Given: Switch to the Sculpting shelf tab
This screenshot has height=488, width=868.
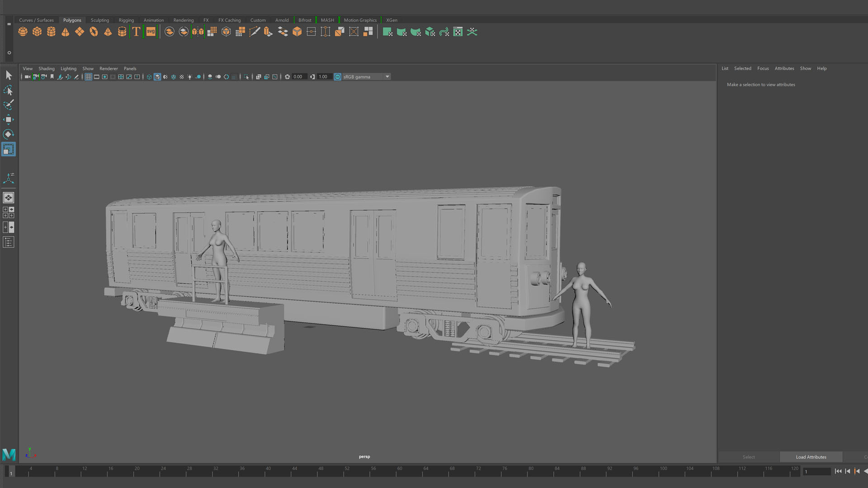Looking at the screenshot, I should point(99,20).
